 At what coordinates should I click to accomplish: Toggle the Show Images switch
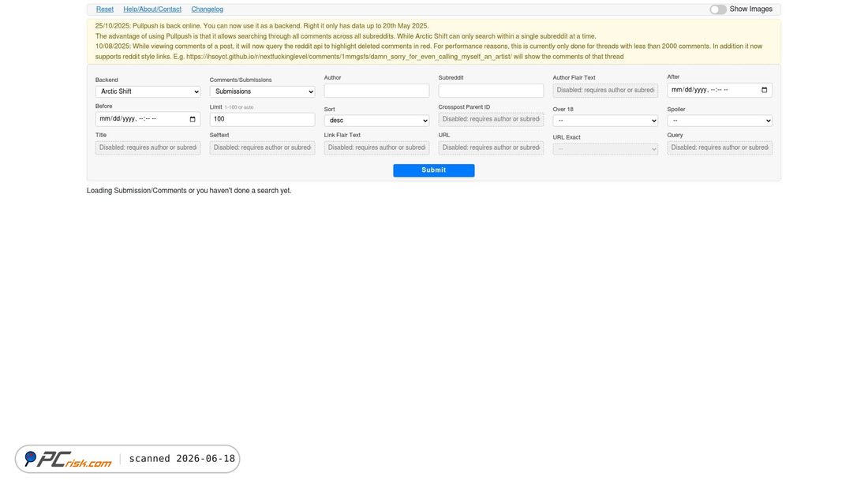718,9
